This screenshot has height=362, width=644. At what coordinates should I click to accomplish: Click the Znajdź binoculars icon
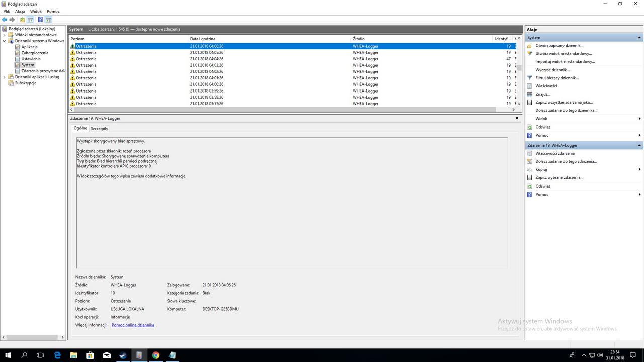pos(529,94)
